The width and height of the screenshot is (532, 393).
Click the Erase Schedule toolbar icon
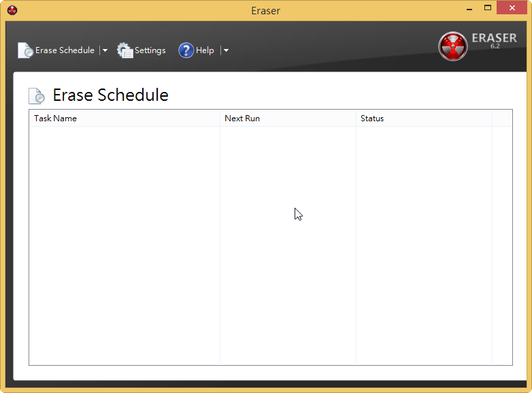(x=25, y=50)
